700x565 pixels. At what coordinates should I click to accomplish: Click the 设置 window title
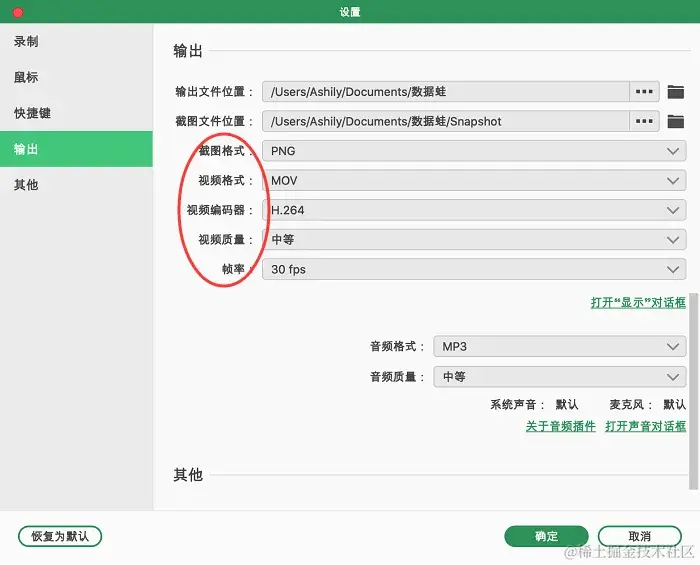(x=350, y=12)
